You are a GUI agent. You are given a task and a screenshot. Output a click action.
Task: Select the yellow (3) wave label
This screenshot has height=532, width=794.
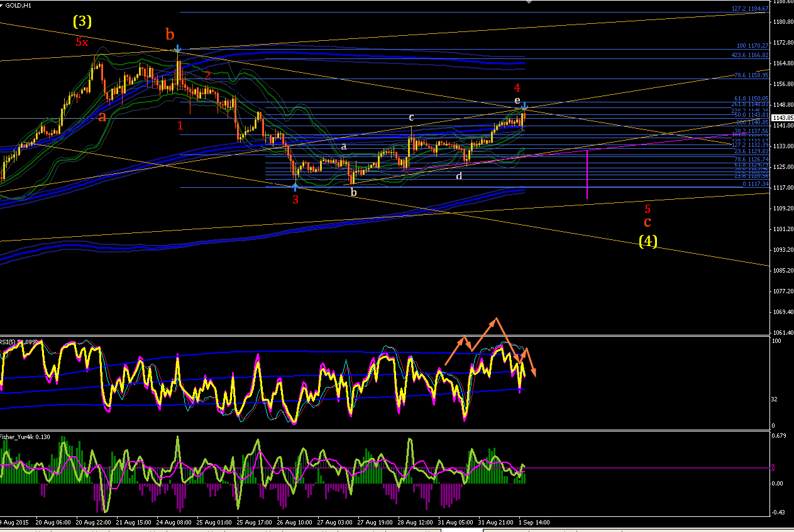(82, 21)
